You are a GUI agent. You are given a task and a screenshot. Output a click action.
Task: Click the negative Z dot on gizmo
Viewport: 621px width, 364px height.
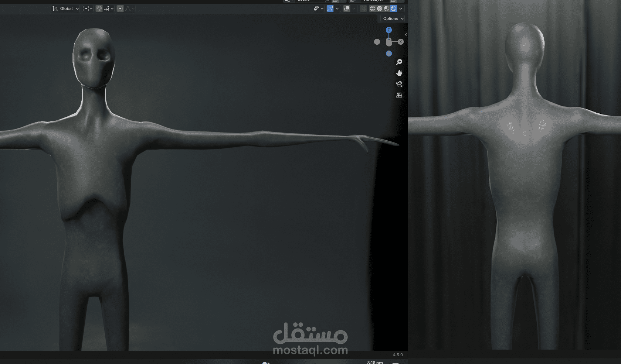click(x=389, y=54)
